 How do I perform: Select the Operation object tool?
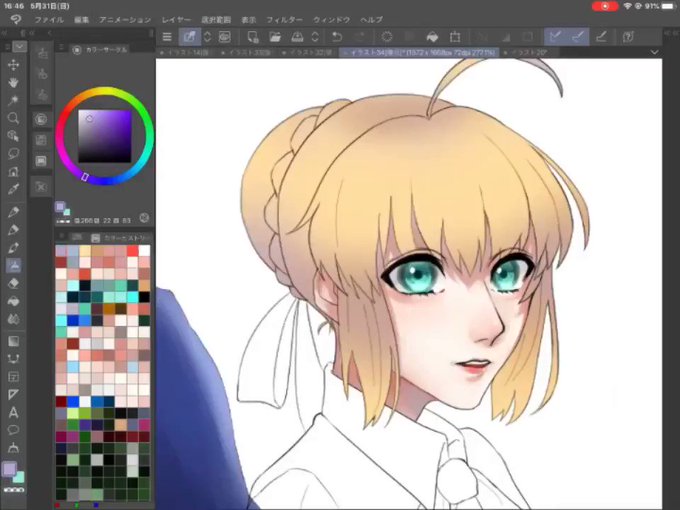click(13, 136)
